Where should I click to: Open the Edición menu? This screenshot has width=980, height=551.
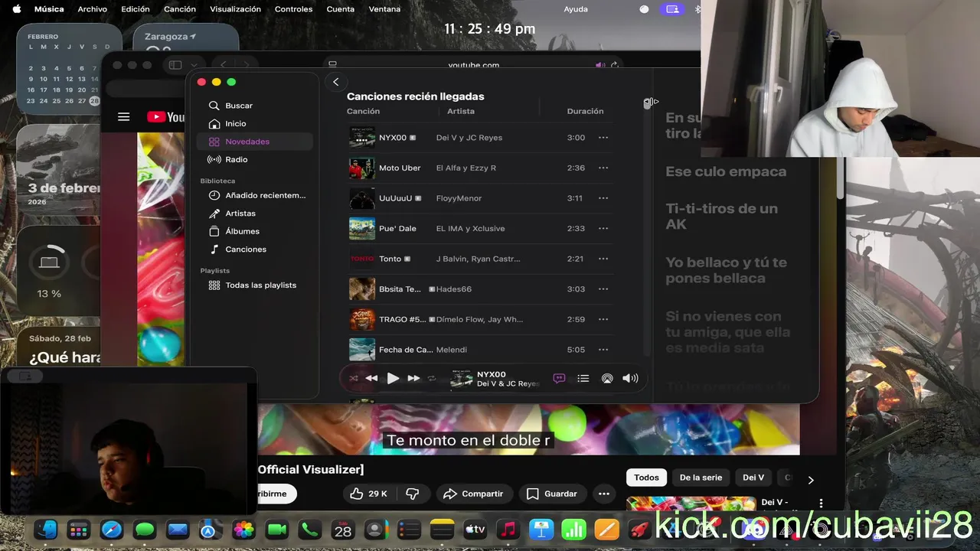(136, 9)
